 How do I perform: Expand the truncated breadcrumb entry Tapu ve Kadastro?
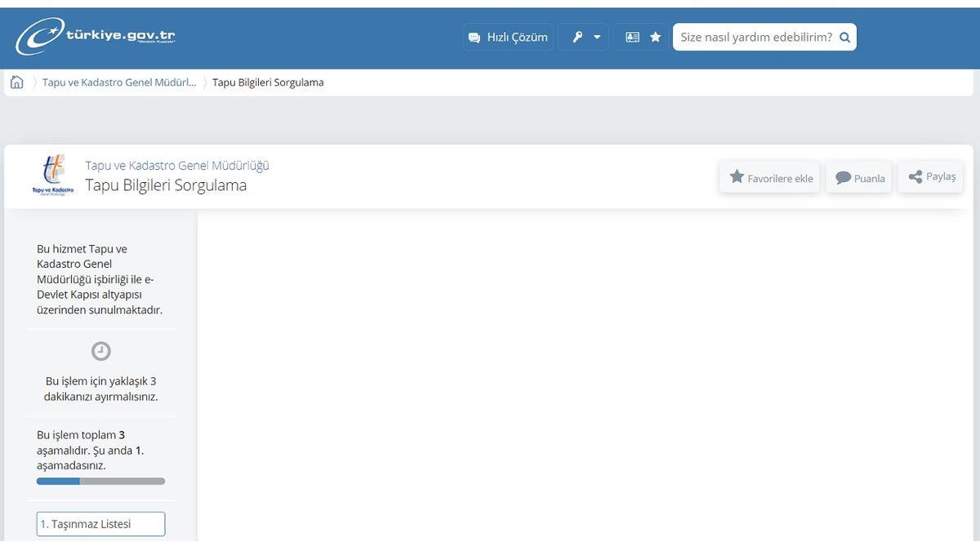[x=121, y=82]
